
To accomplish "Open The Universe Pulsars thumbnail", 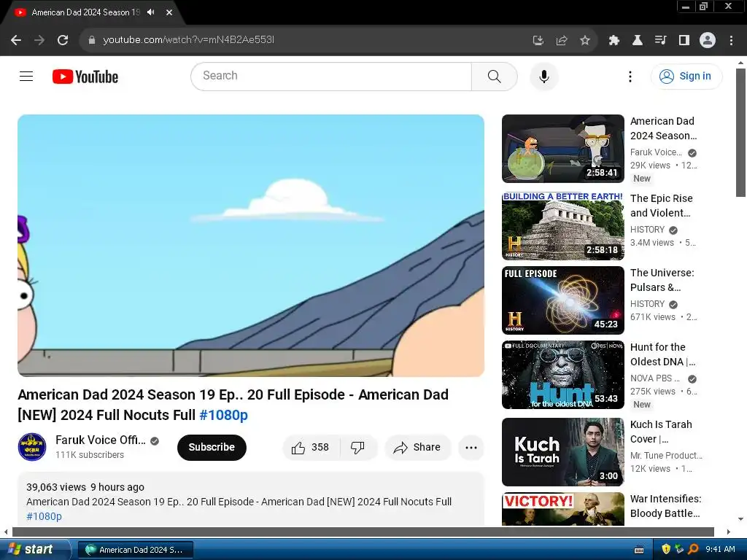I will click(x=562, y=300).
